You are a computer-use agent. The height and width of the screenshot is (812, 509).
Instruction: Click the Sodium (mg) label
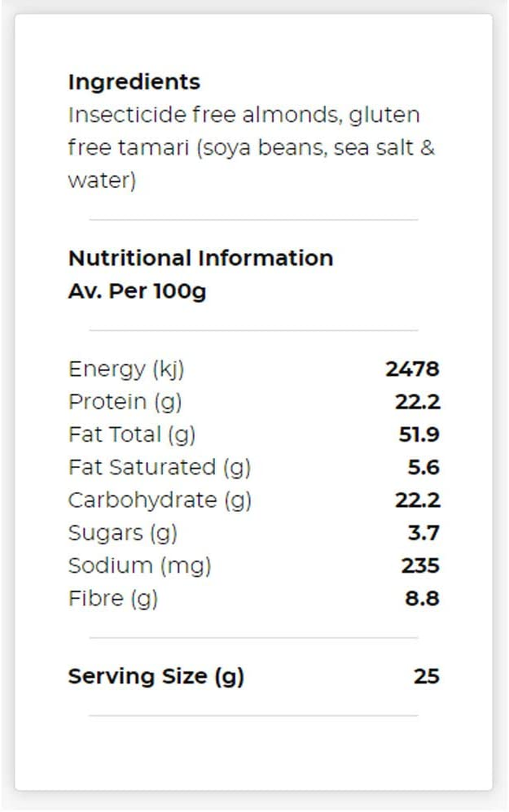[139, 566]
